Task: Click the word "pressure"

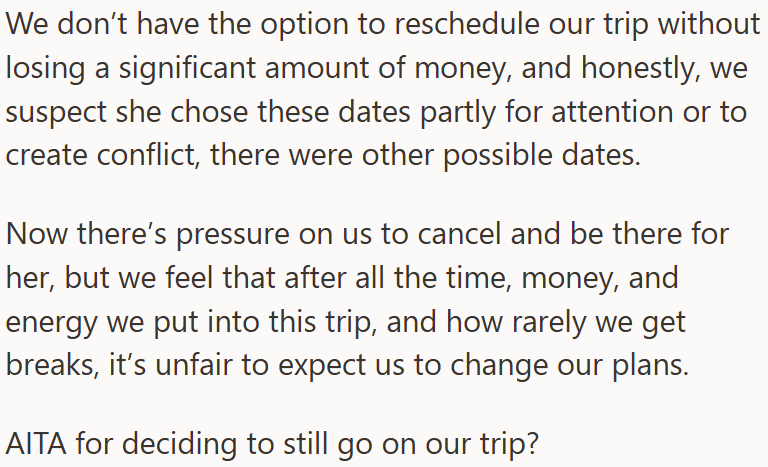Action: click(x=233, y=236)
